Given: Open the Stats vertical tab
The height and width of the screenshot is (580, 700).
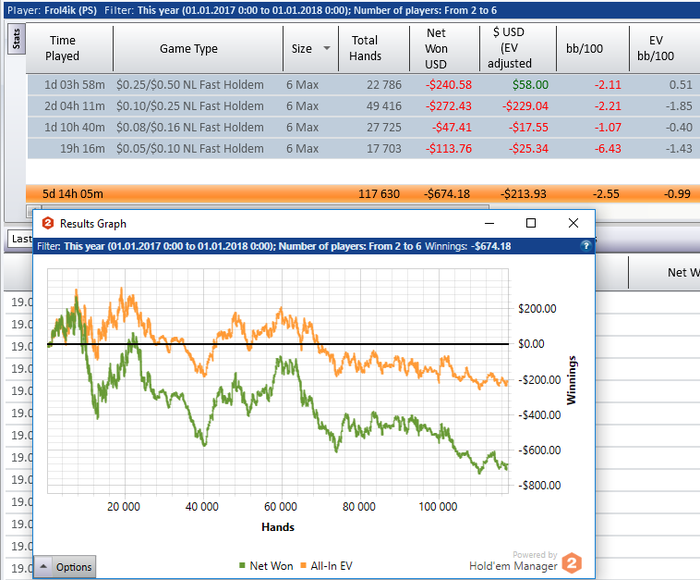Looking at the screenshot, I should tap(17, 39).
